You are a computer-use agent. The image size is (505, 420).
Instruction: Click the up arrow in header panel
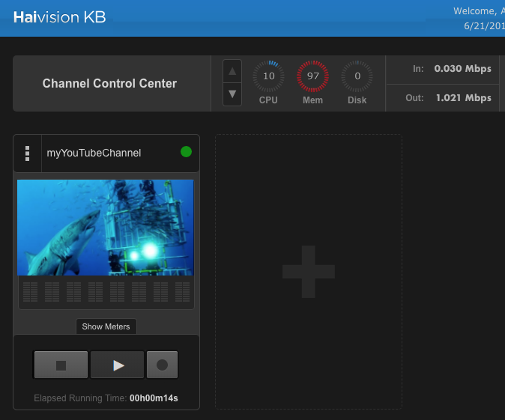[232, 71]
